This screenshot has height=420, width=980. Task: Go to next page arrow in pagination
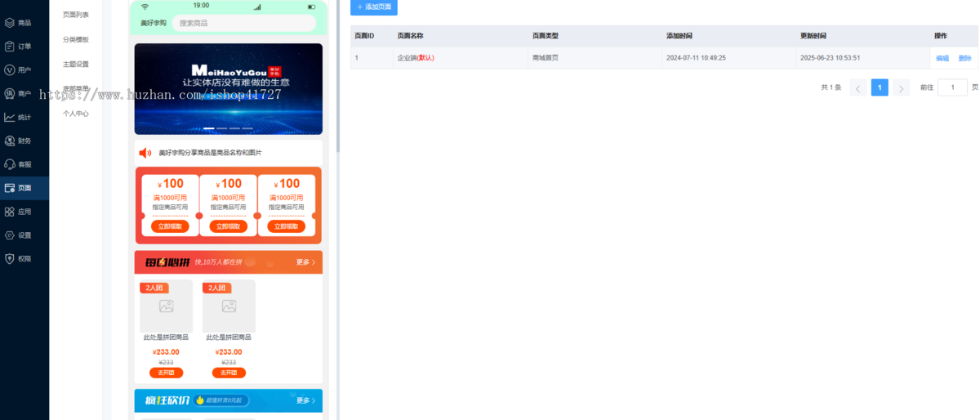coord(901,87)
